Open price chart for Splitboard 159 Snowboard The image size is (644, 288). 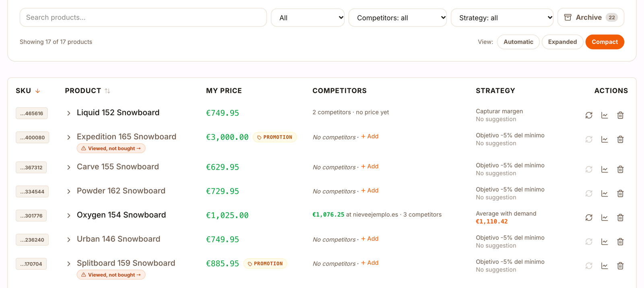[x=605, y=266]
